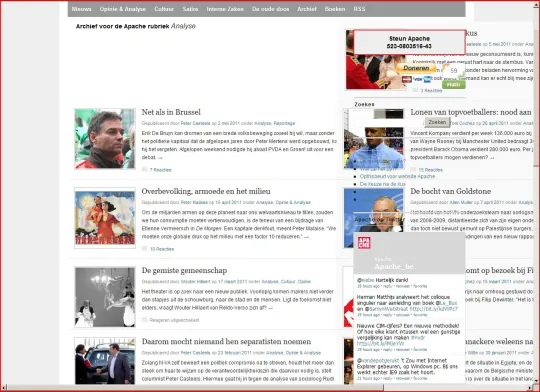Click the Flattr count bubble showing 59
Viewport: 540px width, 392px height.
pyautogui.click(x=454, y=71)
